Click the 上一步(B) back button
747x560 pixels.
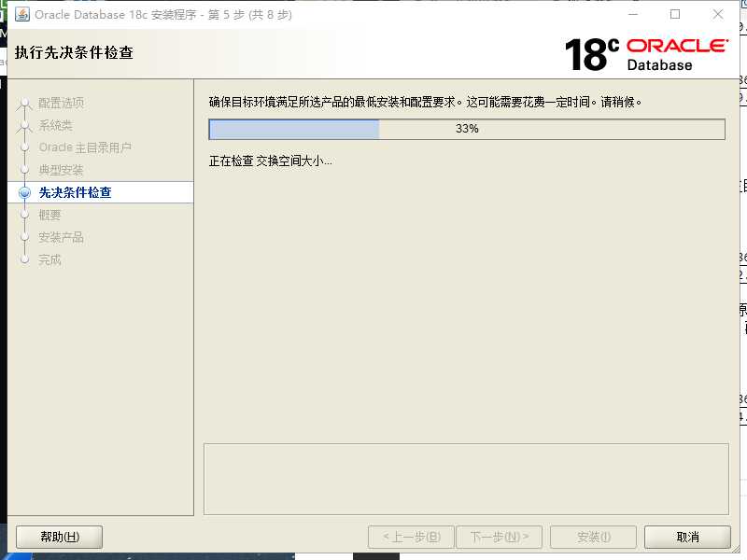(412, 538)
